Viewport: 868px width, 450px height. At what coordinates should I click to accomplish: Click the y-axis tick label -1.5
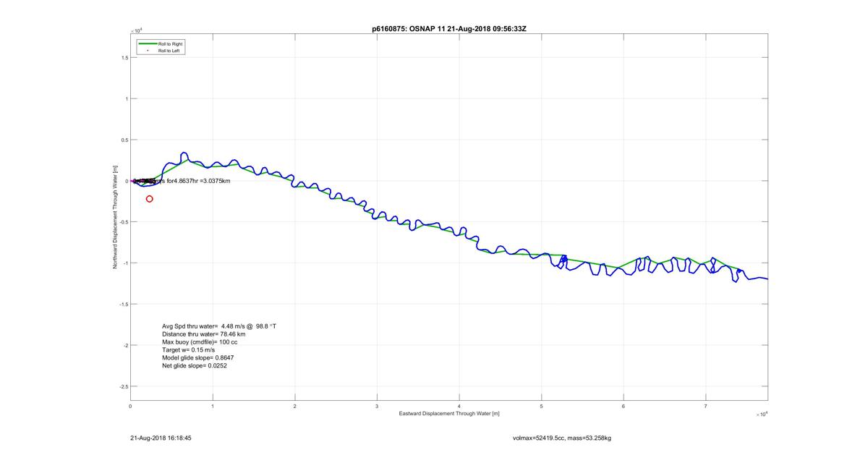click(124, 305)
